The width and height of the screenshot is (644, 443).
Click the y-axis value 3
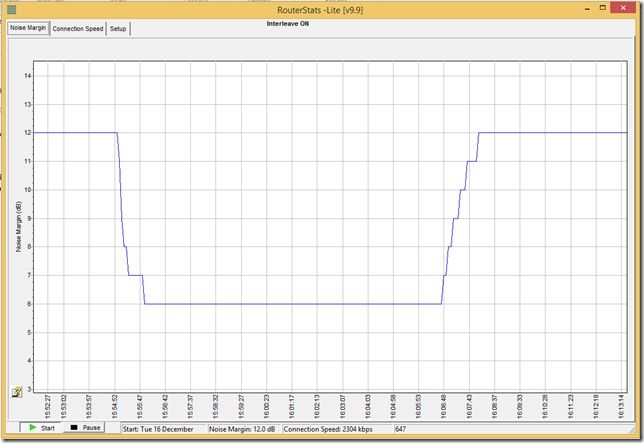click(x=29, y=389)
